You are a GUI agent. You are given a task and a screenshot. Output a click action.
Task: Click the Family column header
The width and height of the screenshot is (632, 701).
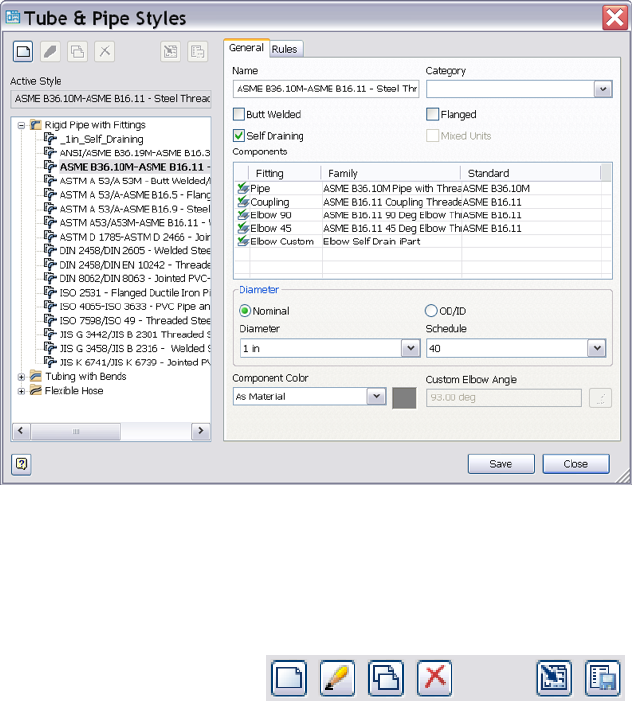(391, 173)
